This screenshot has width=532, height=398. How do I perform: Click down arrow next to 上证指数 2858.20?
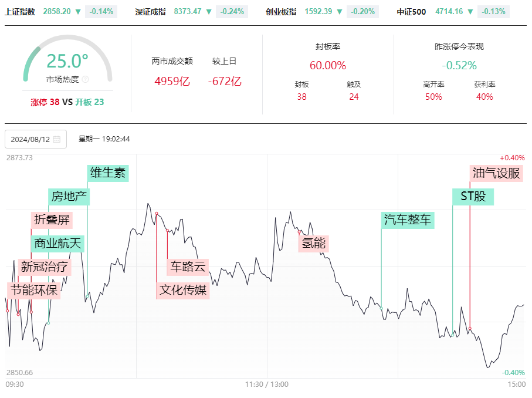point(78,12)
